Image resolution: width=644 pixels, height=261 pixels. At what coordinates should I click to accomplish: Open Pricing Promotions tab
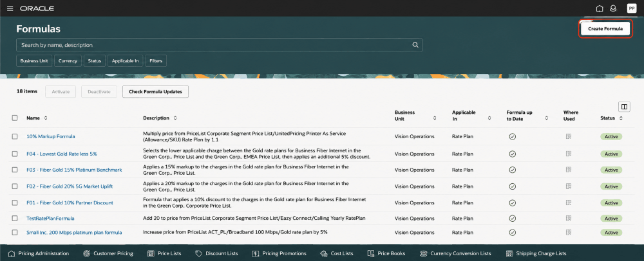[x=279, y=253]
